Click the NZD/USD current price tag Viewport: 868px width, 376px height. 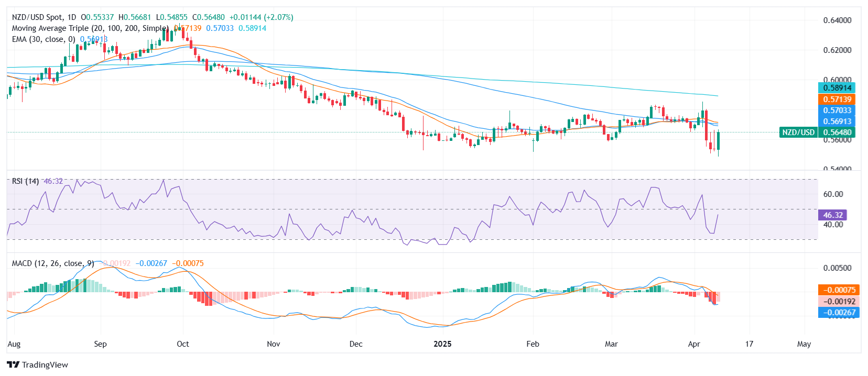point(817,132)
